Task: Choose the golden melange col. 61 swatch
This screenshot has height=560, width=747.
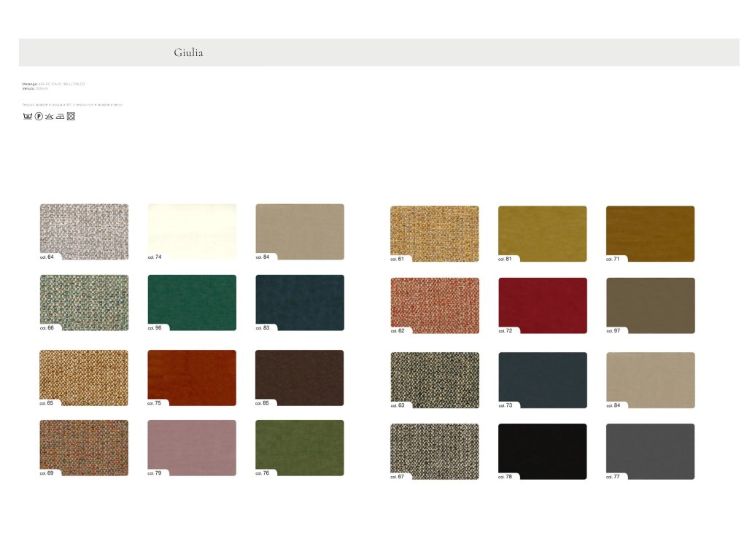Action: pyautogui.click(x=435, y=233)
